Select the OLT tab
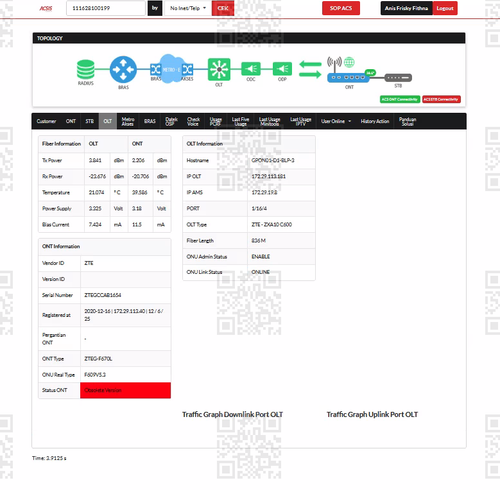This screenshot has width=500, height=490. (x=108, y=121)
